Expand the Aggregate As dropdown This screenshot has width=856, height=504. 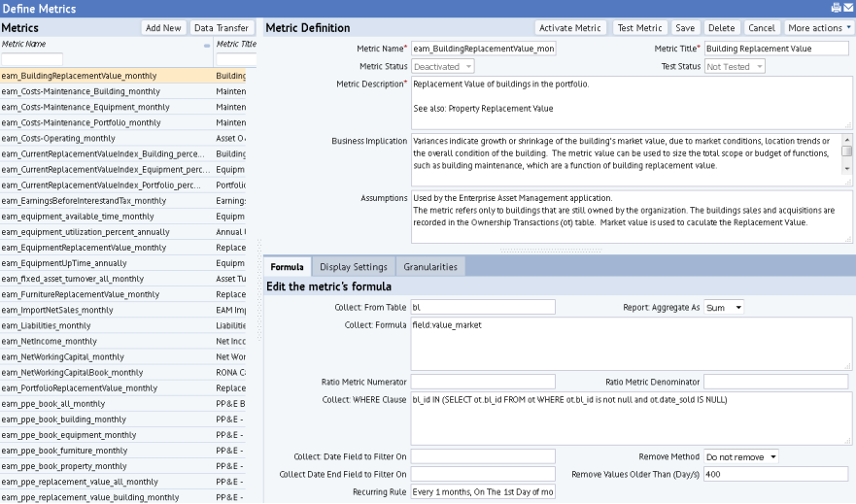click(724, 307)
